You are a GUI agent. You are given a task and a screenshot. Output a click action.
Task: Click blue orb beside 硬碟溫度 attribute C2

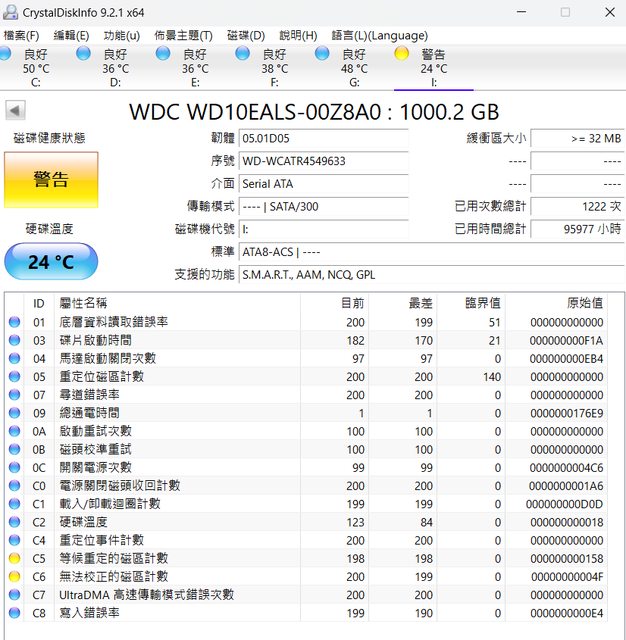pyautogui.click(x=14, y=522)
